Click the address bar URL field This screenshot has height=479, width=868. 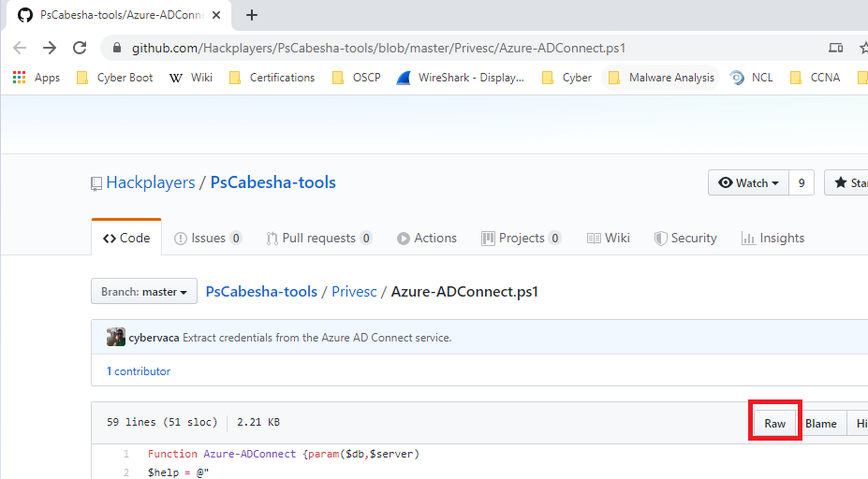click(x=378, y=48)
